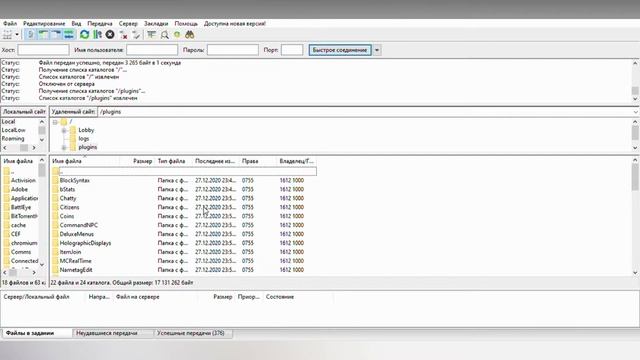Click Chatty folder icon
The width and height of the screenshot is (640, 360).
(56, 198)
